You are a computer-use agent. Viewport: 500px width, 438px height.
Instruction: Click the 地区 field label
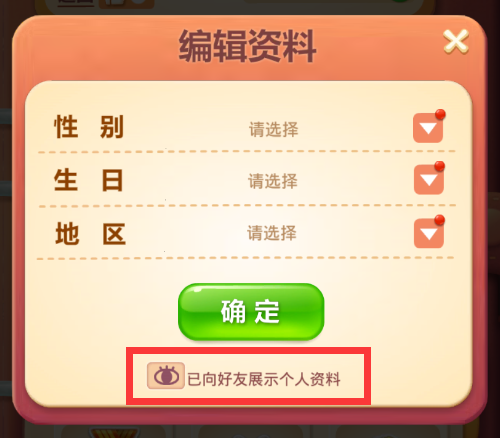pos(90,234)
